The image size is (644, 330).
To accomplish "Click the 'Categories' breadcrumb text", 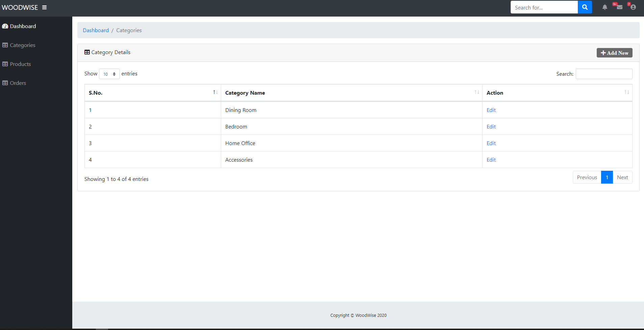I will (129, 30).
